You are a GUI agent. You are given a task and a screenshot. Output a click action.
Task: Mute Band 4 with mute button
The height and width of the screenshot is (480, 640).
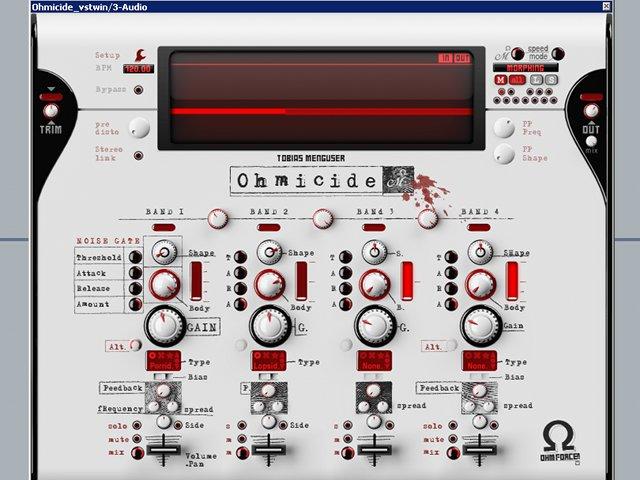(452, 439)
